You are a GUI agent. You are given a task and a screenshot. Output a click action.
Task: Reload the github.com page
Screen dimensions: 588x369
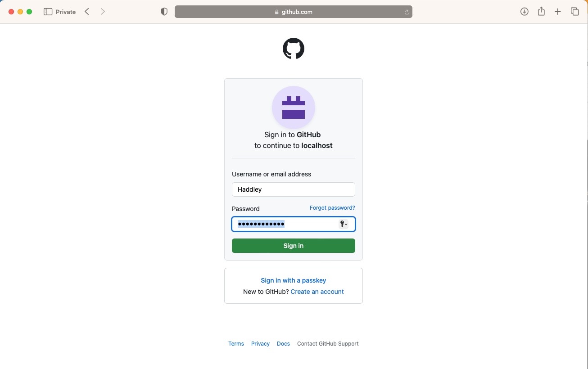(407, 12)
